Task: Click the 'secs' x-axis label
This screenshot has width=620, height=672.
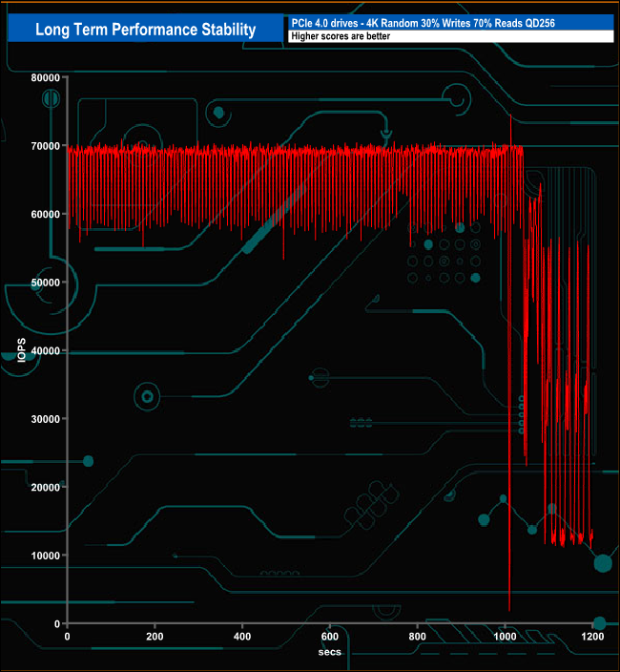Action: (x=329, y=652)
